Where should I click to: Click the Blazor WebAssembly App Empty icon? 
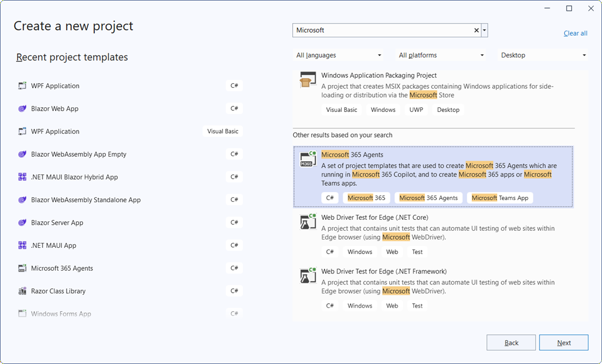(22, 154)
